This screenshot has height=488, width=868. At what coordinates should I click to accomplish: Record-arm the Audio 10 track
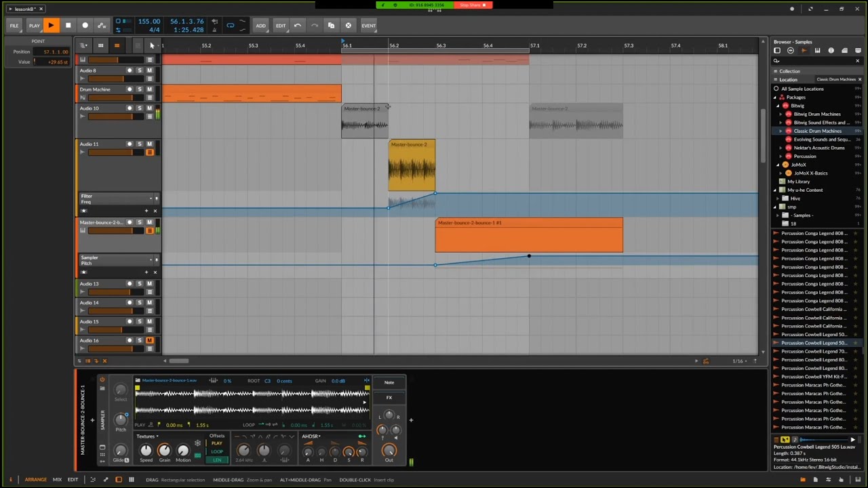(x=130, y=108)
